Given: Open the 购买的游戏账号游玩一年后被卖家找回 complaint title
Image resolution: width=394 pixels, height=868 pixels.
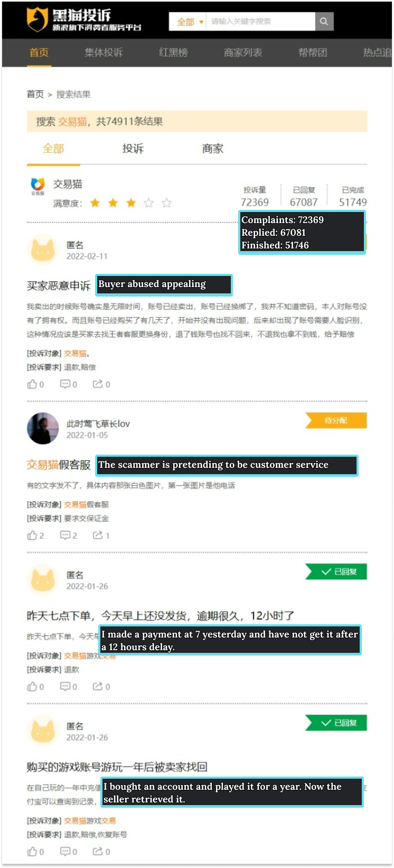Looking at the screenshot, I should 117,767.
